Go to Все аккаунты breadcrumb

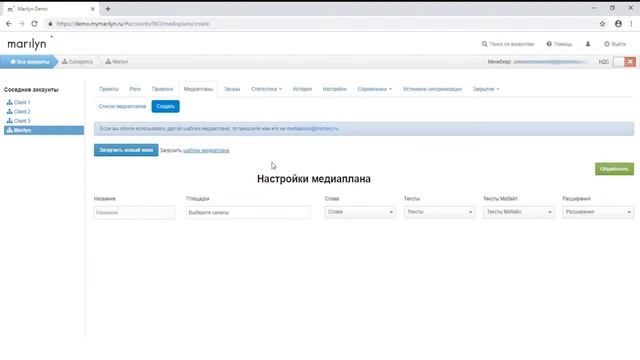(29, 62)
